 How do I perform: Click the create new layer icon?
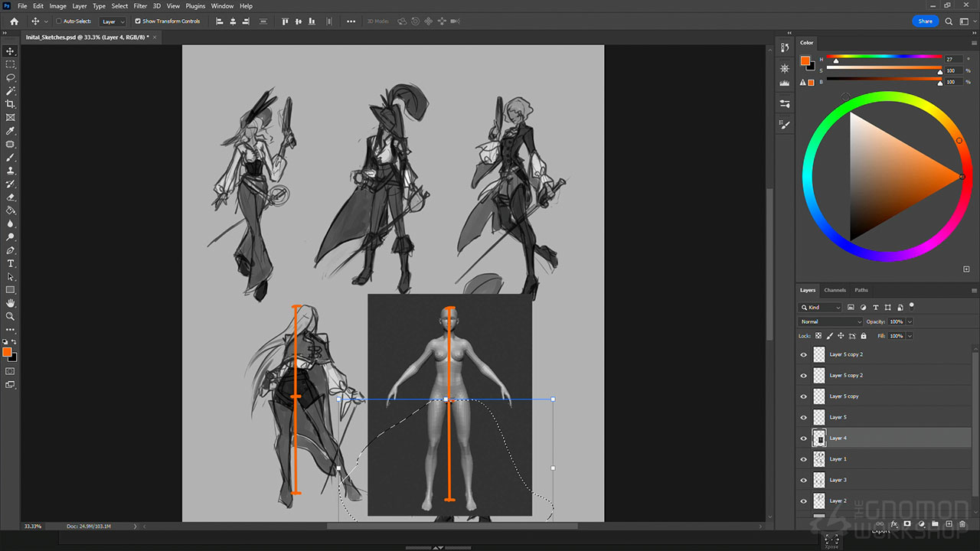coord(949,524)
